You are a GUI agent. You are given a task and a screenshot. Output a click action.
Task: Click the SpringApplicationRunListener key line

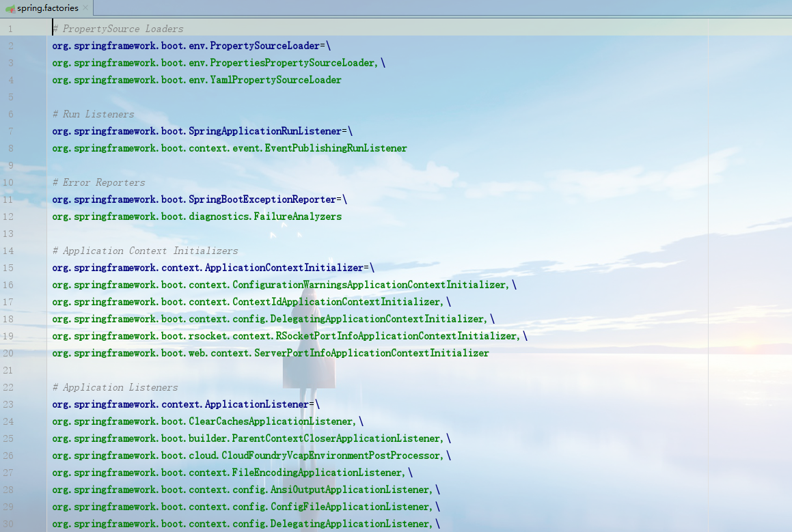[x=202, y=131]
